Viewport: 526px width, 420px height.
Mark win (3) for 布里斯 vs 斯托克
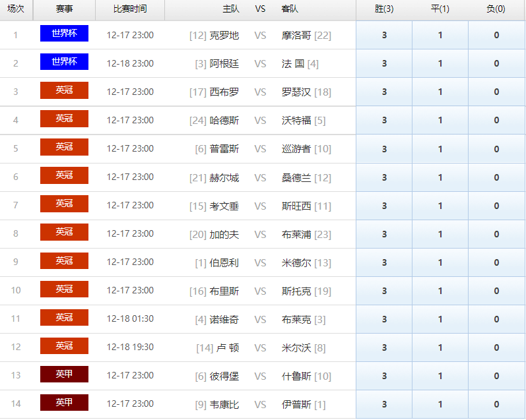384,291
